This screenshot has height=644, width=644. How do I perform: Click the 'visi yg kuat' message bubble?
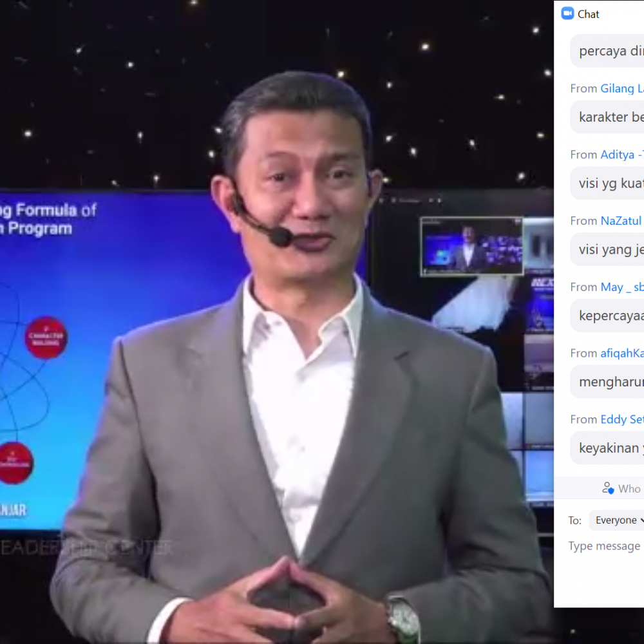pos(607,184)
